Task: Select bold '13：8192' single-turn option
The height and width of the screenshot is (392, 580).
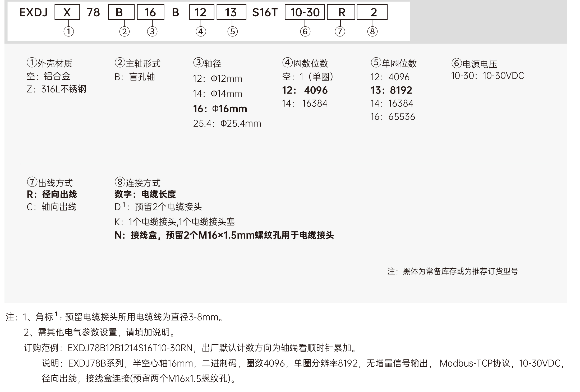Action: (391, 90)
